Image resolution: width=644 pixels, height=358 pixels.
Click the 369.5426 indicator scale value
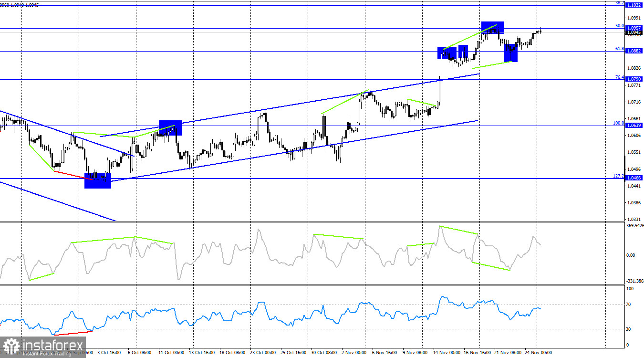point(634,226)
